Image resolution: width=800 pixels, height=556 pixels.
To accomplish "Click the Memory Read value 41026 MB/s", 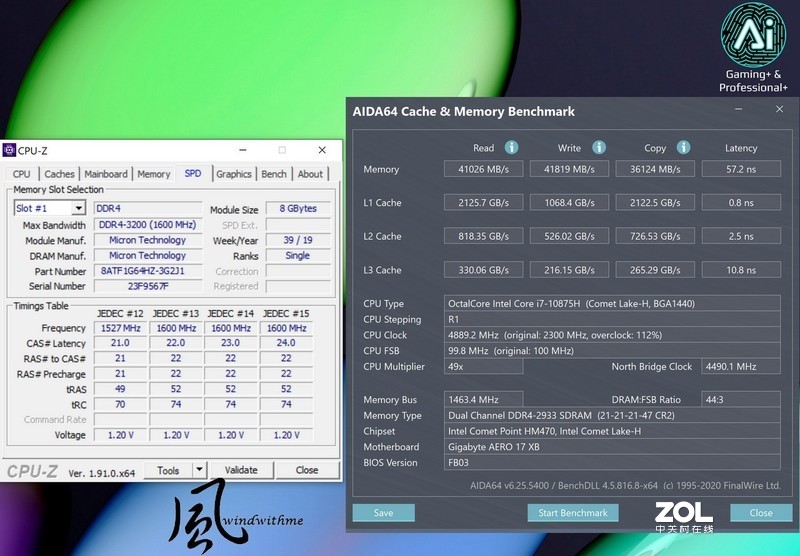I will 483,169.
